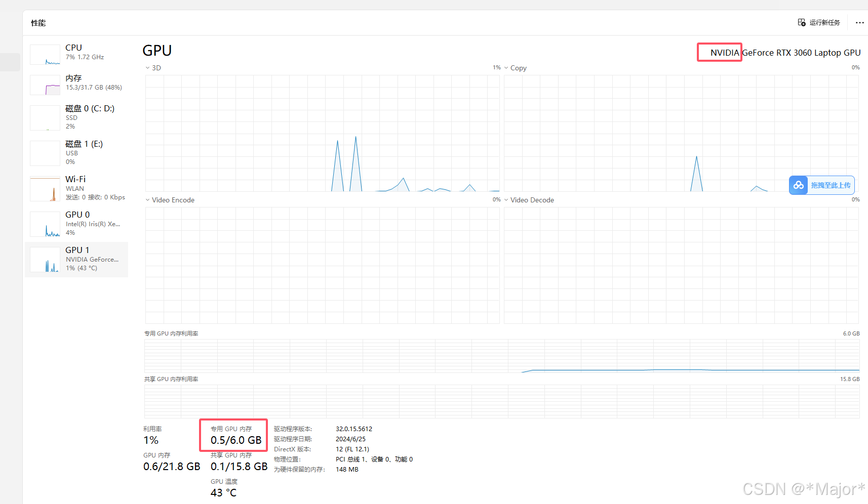
Task: Select GPU 1 NVIDIA GeForce item
Action: click(76, 259)
